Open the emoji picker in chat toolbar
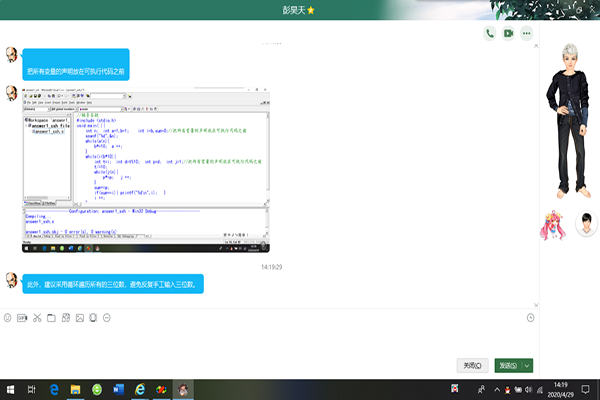This screenshot has height=400, width=600. 8,318
